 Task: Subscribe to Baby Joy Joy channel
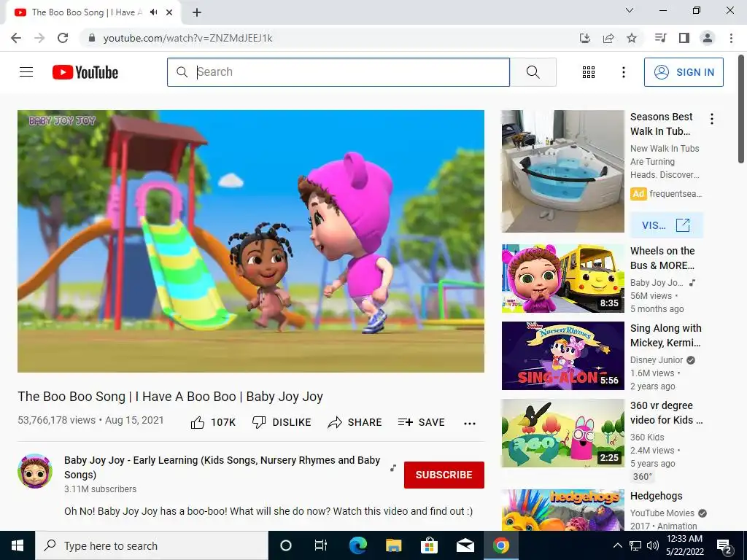(x=444, y=475)
